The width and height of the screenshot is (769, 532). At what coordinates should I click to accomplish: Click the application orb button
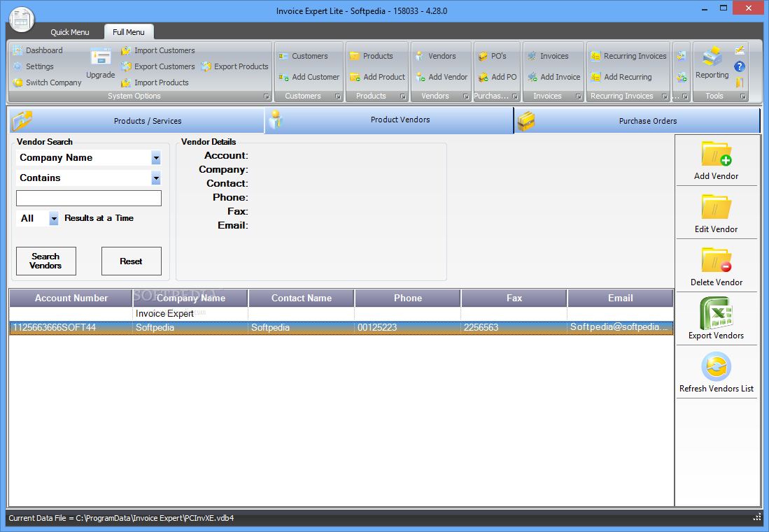tap(21, 20)
